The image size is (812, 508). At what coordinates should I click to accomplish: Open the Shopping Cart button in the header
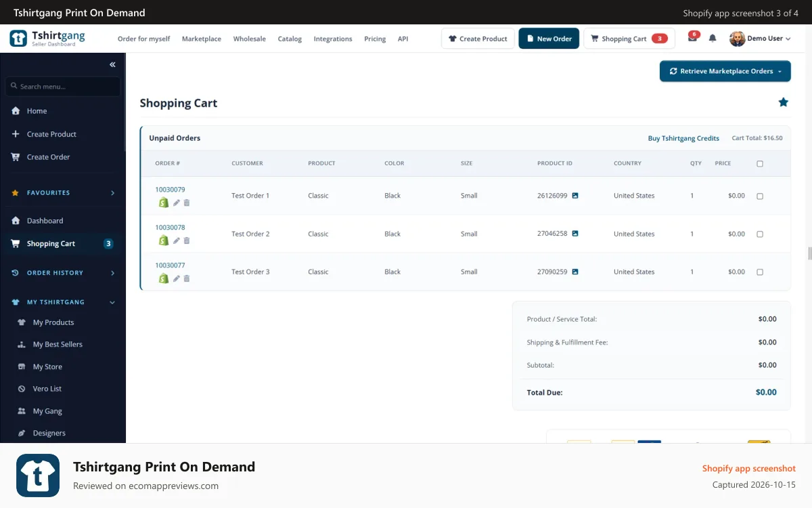point(629,39)
